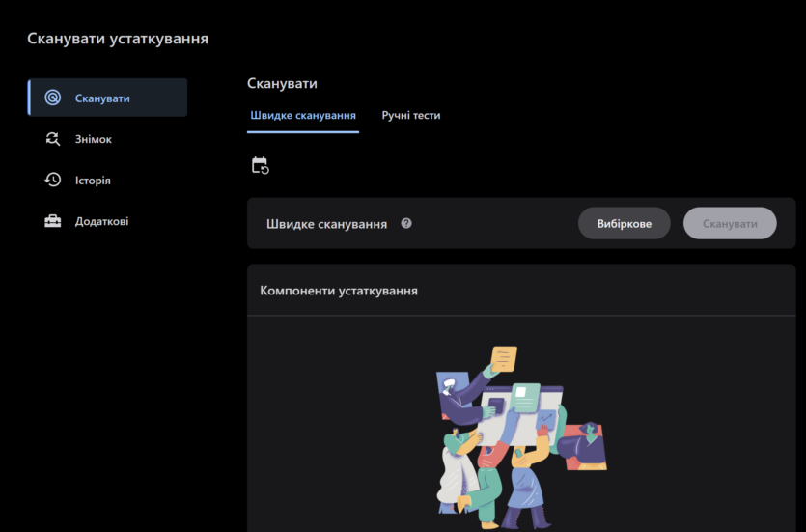Open the Сканувати sidebar label
The image size is (806, 532).
pyautogui.click(x=102, y=98)
